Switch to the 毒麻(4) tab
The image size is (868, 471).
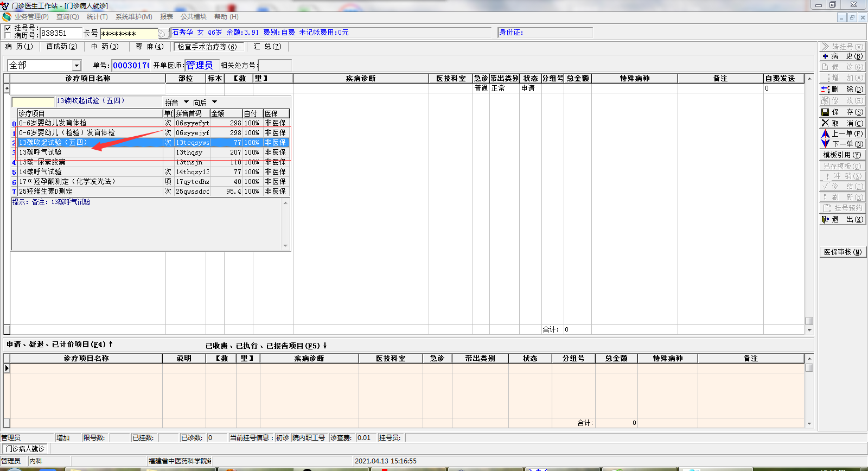pyautogui.click(x=150, y=47)
